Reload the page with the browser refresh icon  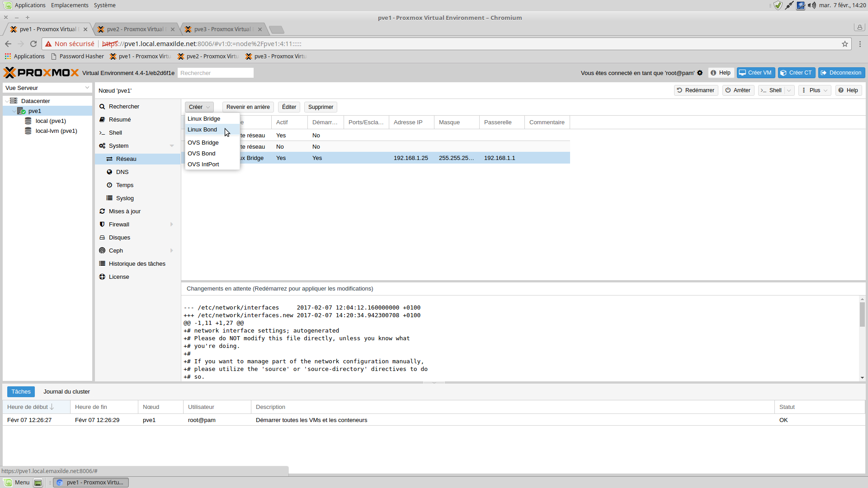[33, 44]
